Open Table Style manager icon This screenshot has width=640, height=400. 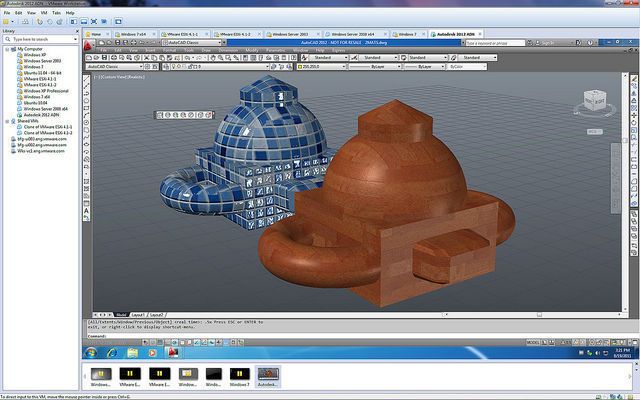click(404, 58)
